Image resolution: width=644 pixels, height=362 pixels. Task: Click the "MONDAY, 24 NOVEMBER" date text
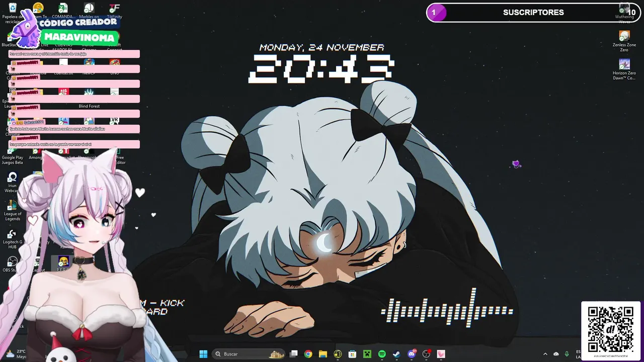(321, 47)
